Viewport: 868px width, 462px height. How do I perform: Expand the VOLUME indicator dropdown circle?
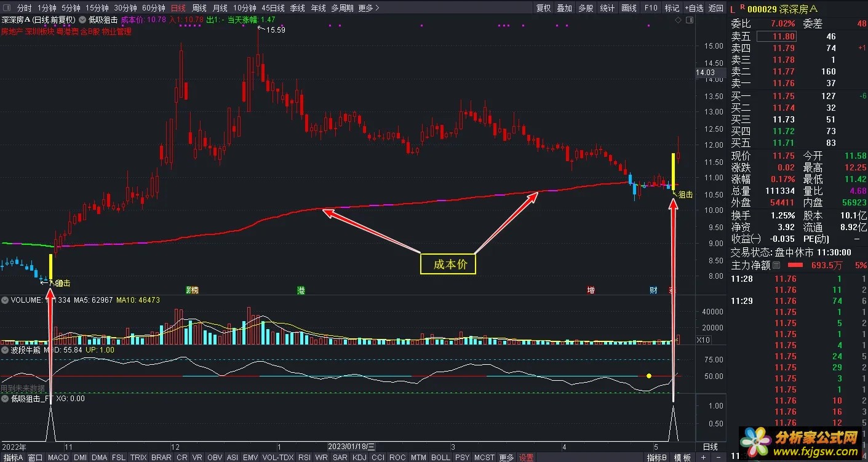pyautogui.click(x=5, y=300)
